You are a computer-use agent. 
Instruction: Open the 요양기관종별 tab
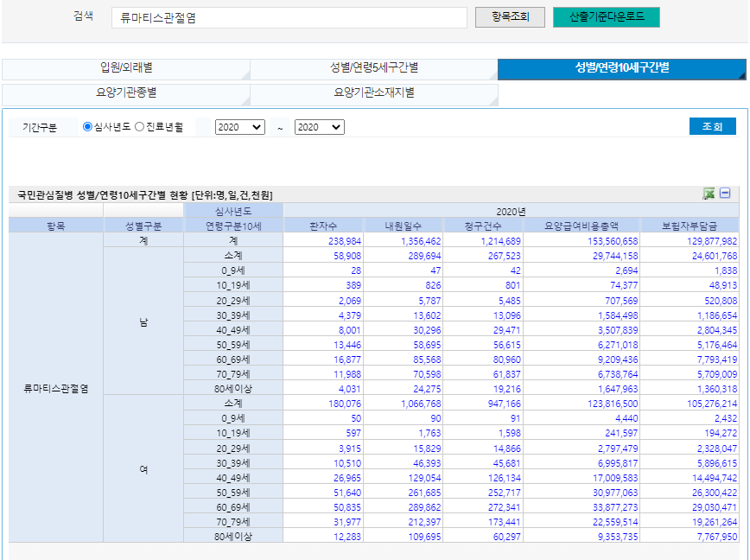pos(126,92)
